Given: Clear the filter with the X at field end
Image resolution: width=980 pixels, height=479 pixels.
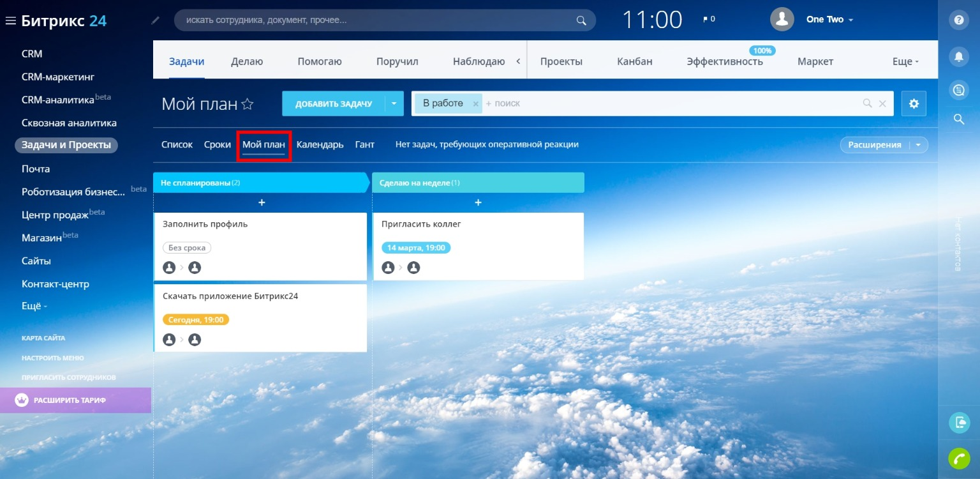Looking at the screenshot, I should coord(882,103).
